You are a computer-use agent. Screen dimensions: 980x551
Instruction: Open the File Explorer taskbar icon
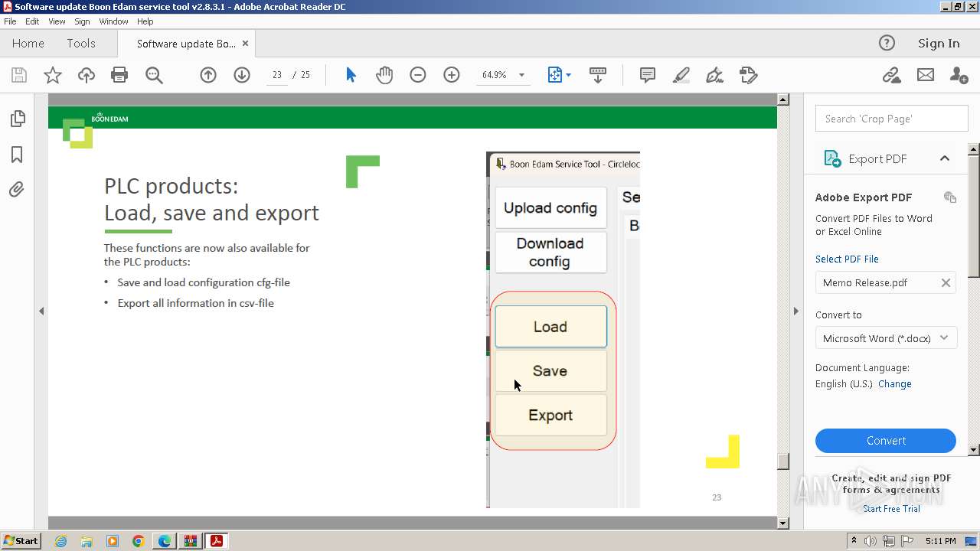(x=87, y=541)
